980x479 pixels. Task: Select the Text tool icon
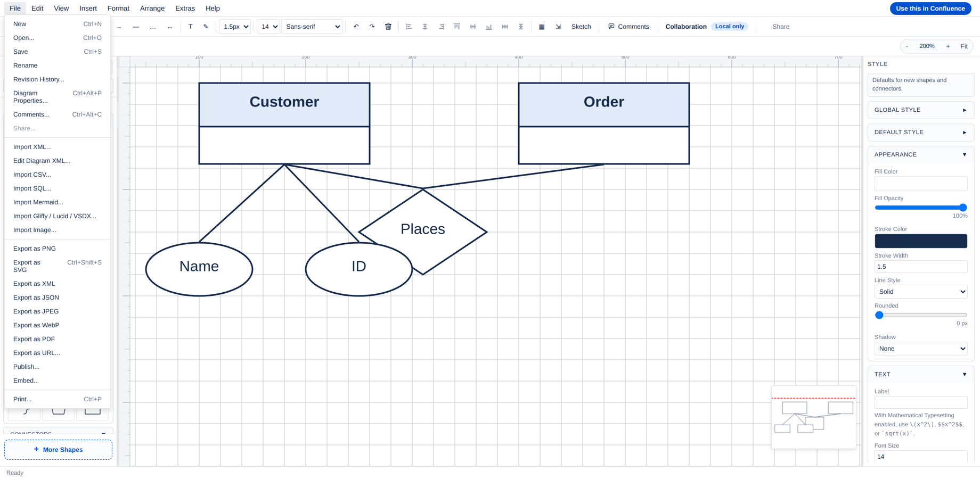(190, 27)
